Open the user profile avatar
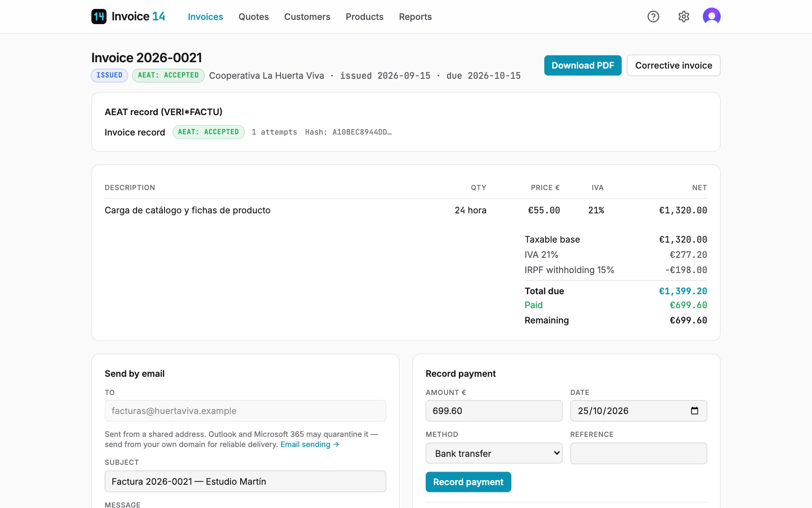 pyautogui.click(x=712, y=17)
